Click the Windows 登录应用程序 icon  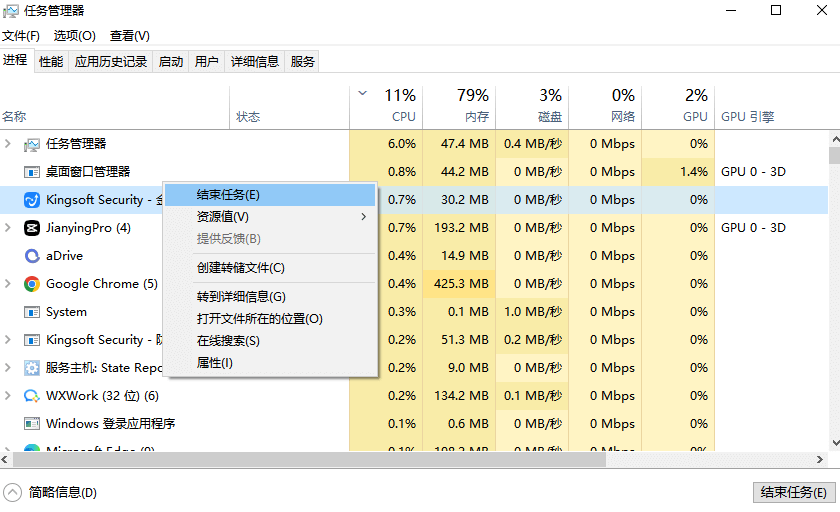32,424
